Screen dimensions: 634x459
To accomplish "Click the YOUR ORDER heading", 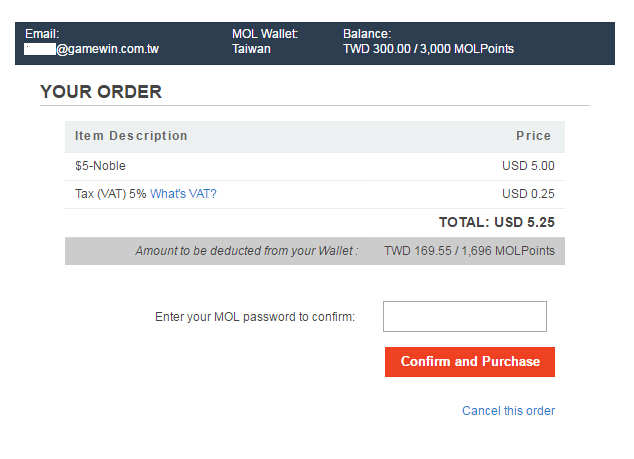I will coord(100,92).
